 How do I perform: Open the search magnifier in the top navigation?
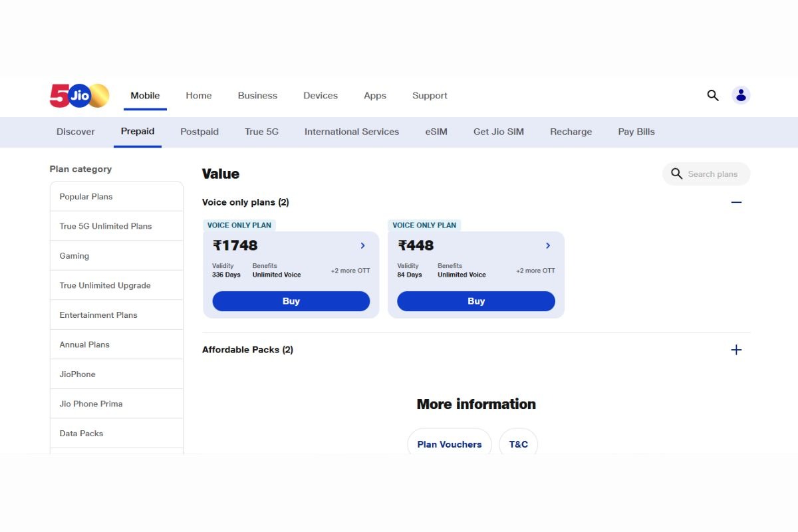point(712,96)
